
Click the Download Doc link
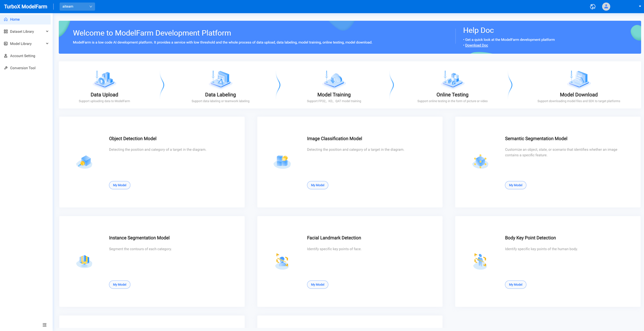click(x=476, y=45)
